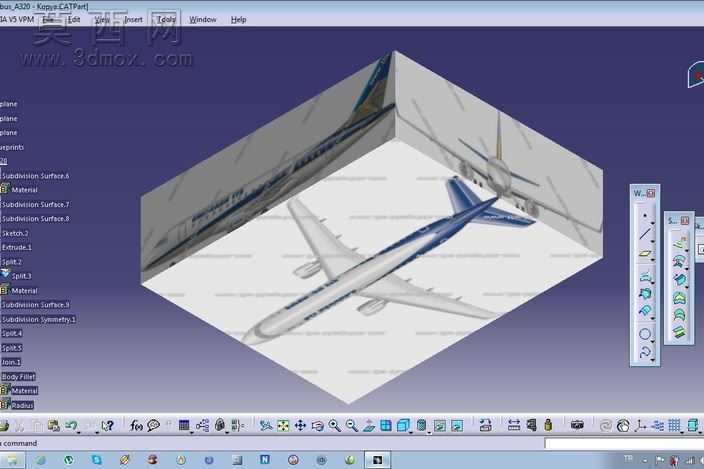Expand the Isometric View flyout arrow

pyautogui.click(x=410, y=431)
